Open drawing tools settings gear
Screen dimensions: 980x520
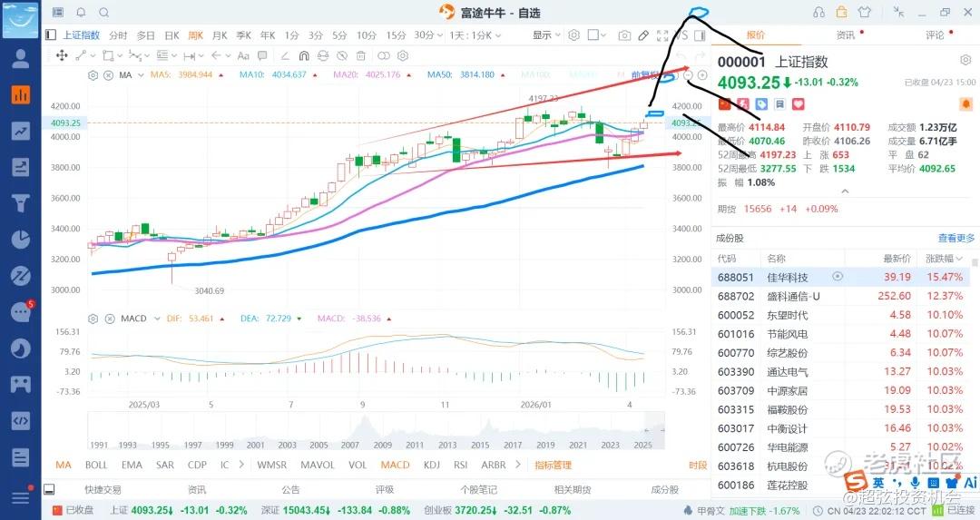point(403,55)
